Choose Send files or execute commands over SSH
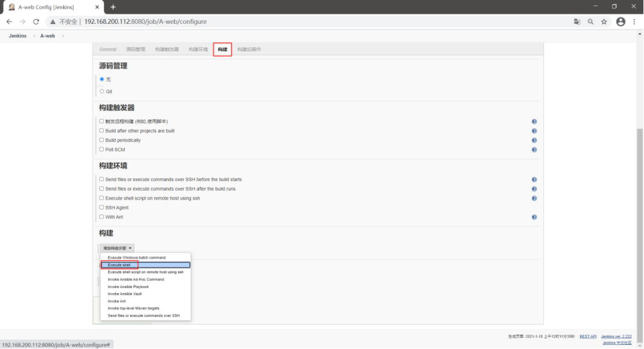The height and width of the screenshot is (349, 644). 145,316
